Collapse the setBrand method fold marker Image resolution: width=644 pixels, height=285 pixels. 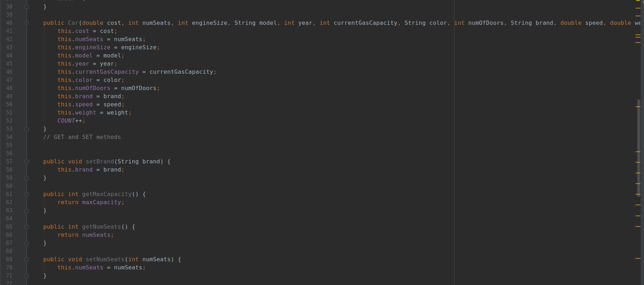click(27, 162)
